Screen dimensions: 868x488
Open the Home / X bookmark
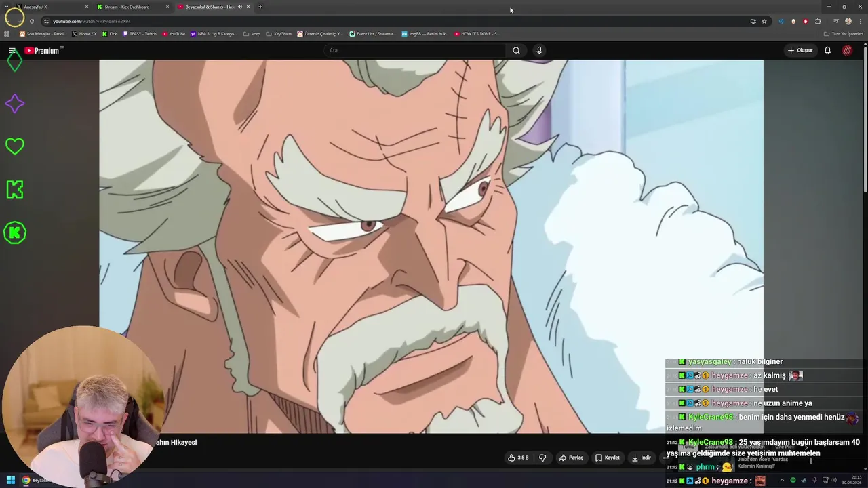(x=84, y=33)
